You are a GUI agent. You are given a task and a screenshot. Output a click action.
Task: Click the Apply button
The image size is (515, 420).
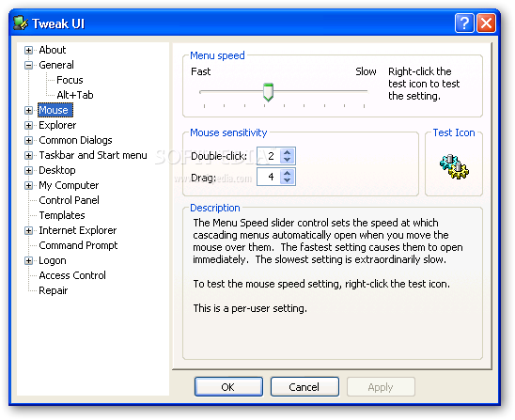tap(381, 387)
